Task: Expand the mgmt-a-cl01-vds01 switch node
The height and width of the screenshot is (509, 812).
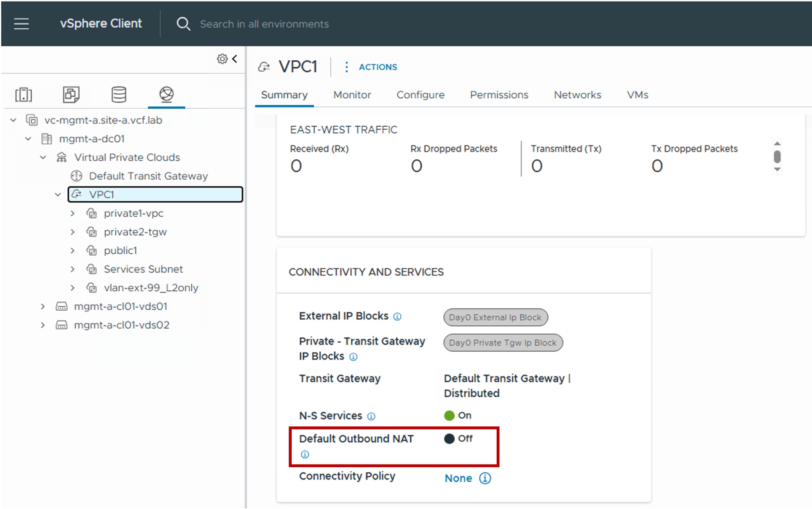Action: point(43,306)
